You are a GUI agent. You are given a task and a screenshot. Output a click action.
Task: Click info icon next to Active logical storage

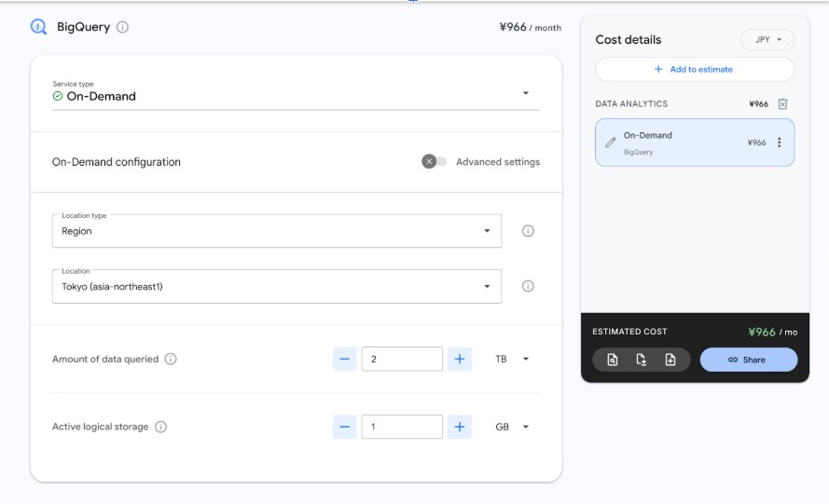point(160,427)
